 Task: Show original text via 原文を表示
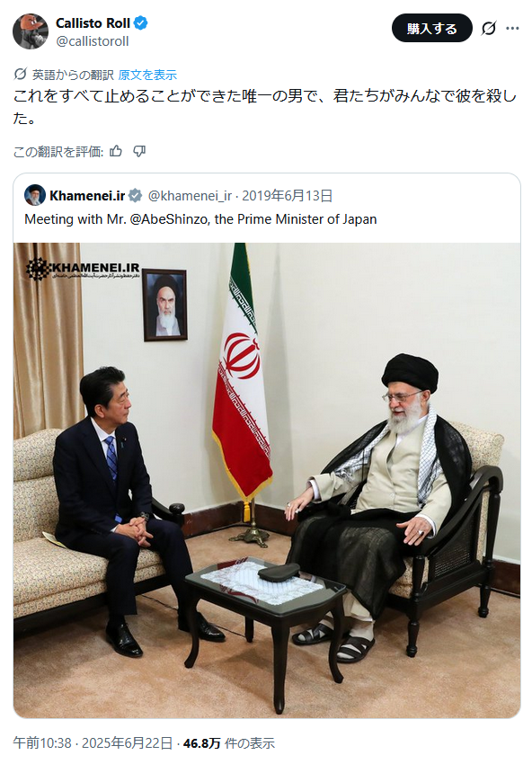click(x=147, y=75)
